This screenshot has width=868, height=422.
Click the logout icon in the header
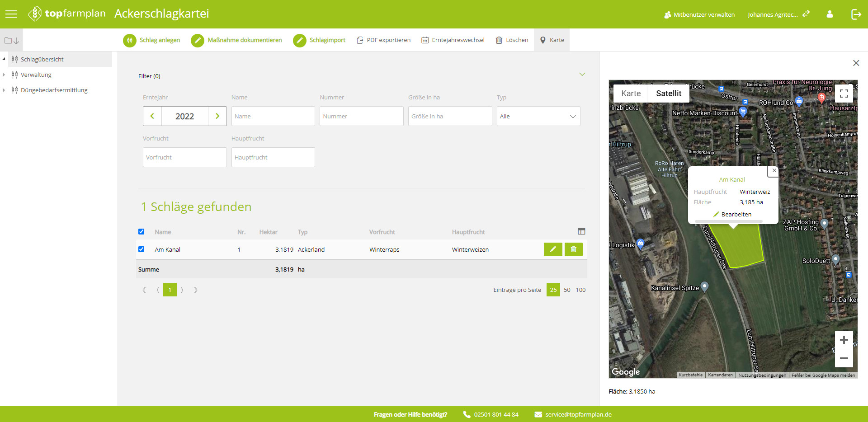pos(856,14)
